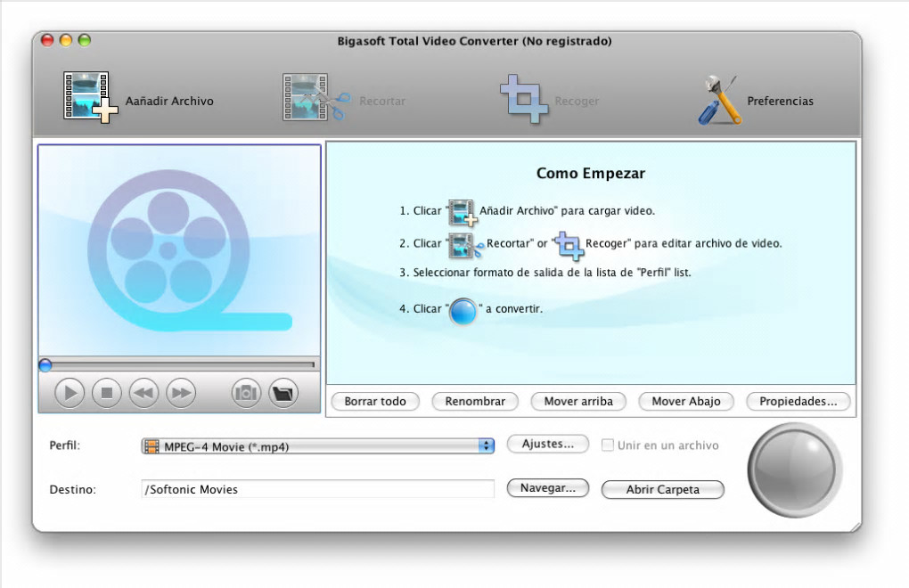Click the Destino path field

pos(317,489)
